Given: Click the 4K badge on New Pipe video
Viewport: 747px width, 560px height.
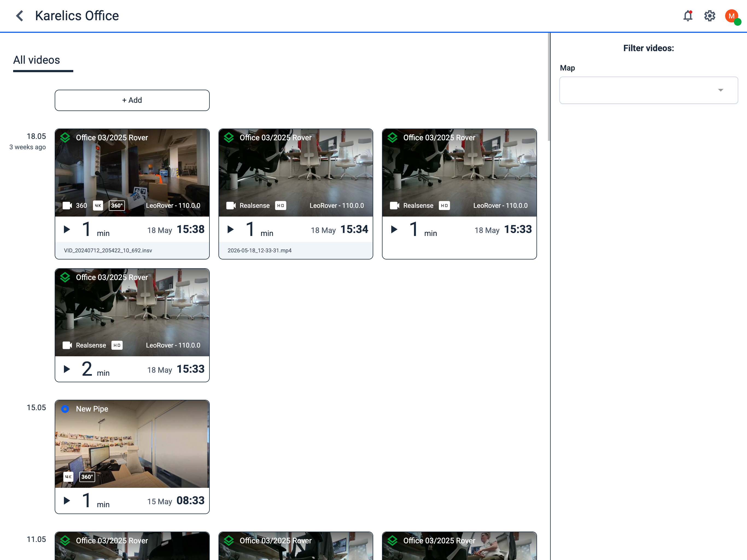Looking at the screenshot, I should pyautogui.click(x=68, y=477).
